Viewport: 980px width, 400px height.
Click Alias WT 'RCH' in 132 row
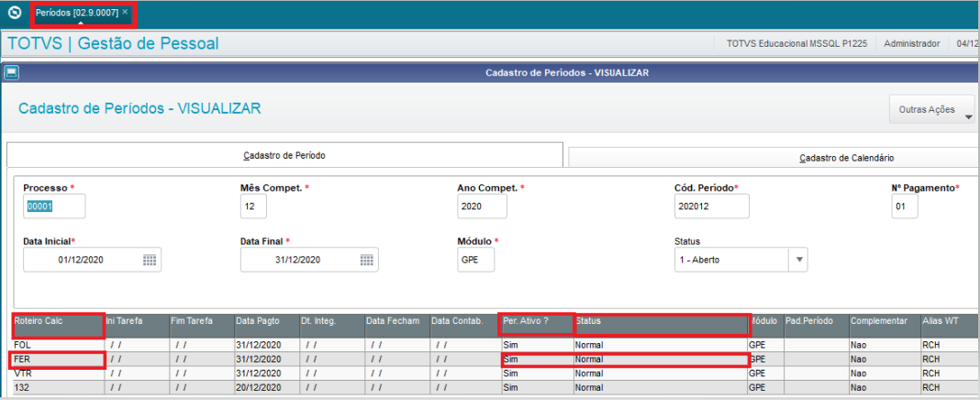pos(950,388)
